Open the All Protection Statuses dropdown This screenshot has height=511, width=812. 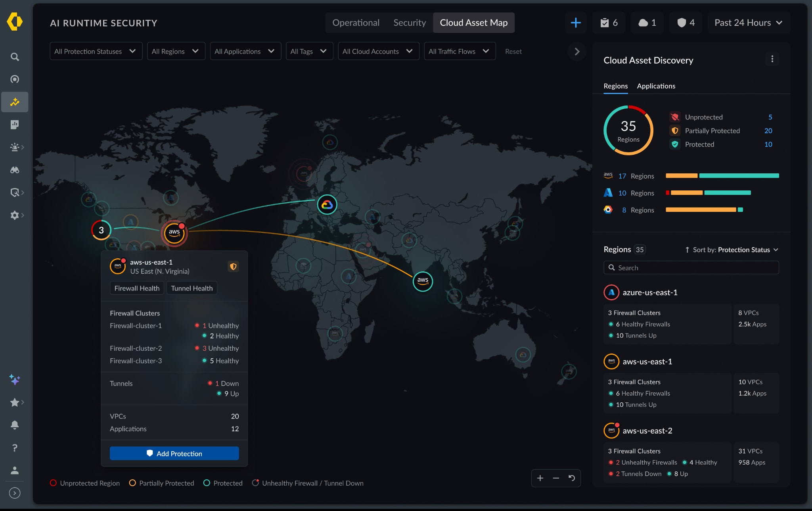96,51
